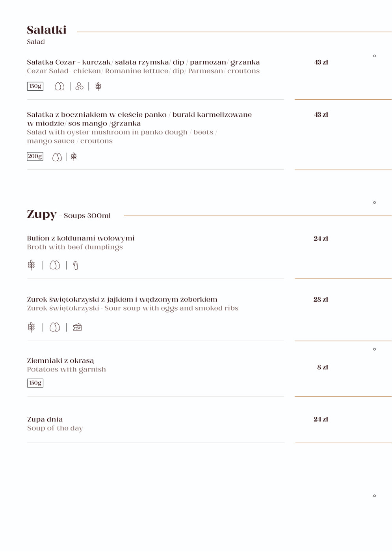Viewport: 392px width, 552px height.
Task: Click the wheat icon under Sałatka Cezar
Action: (98, 86)
